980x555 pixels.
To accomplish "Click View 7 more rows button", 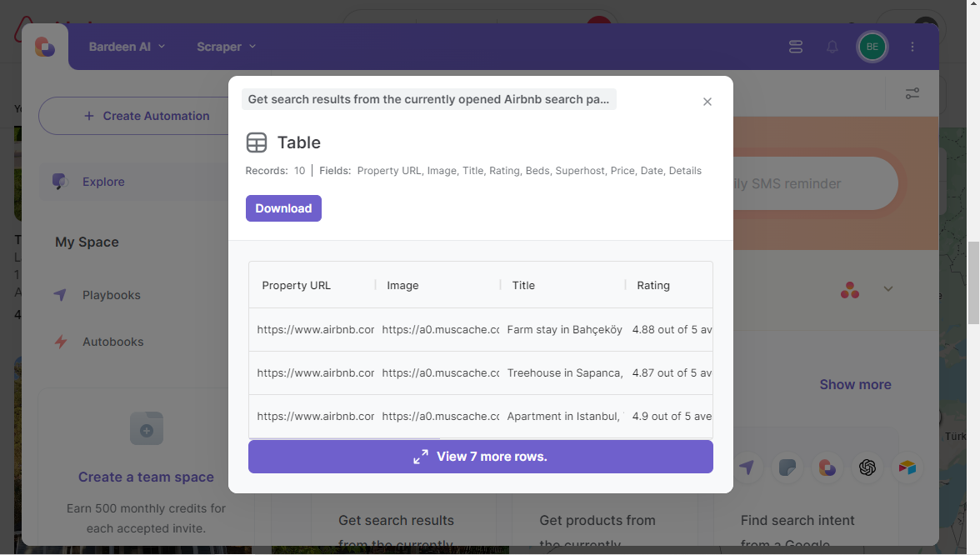I will (x=481, y=457).
